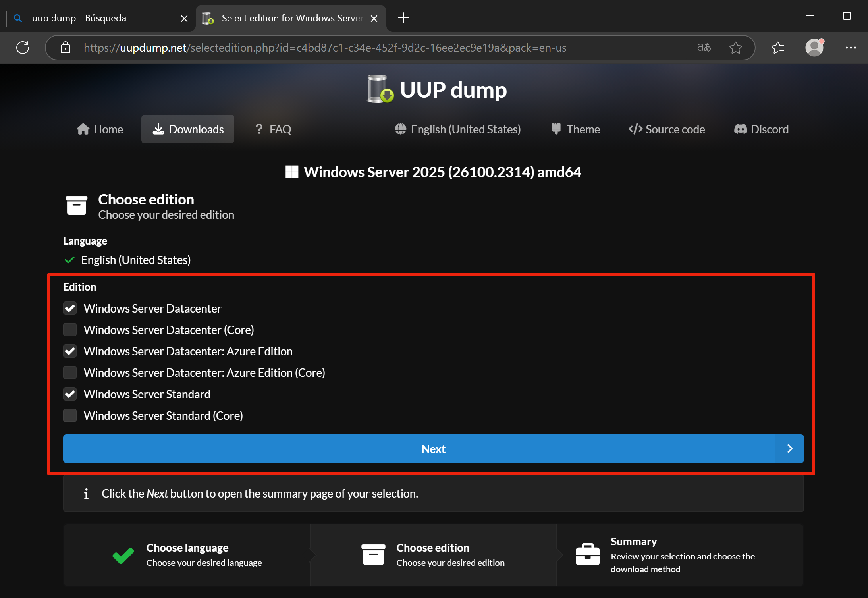Open the browser profile avatar
Screen dimensions: 868x598
(814, 48)
